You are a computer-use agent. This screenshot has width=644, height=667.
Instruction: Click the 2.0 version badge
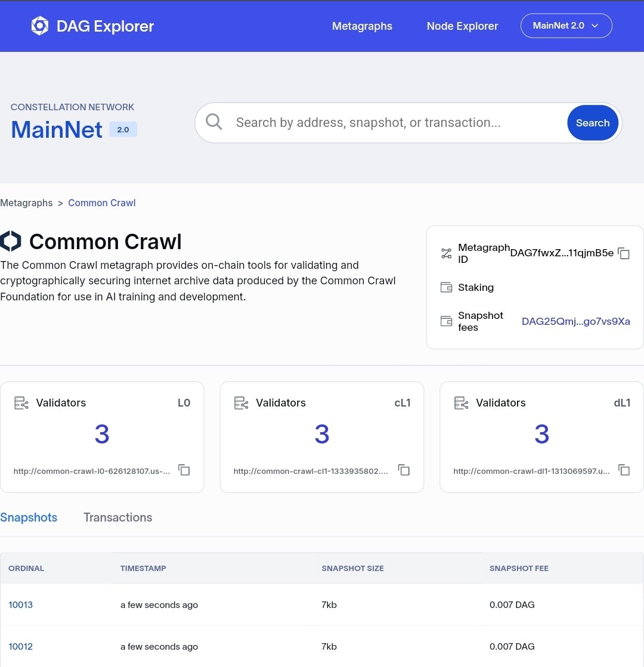pyautogui.click(x=123, y=129)
